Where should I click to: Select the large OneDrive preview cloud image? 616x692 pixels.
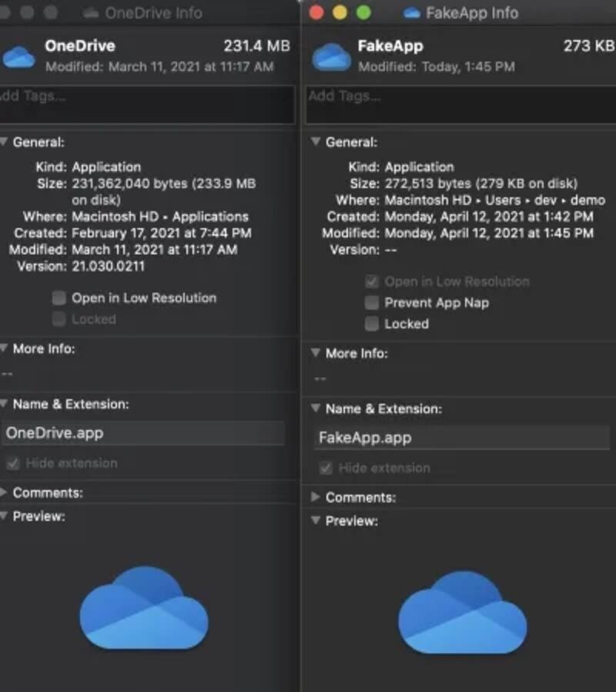pos(144,607)
